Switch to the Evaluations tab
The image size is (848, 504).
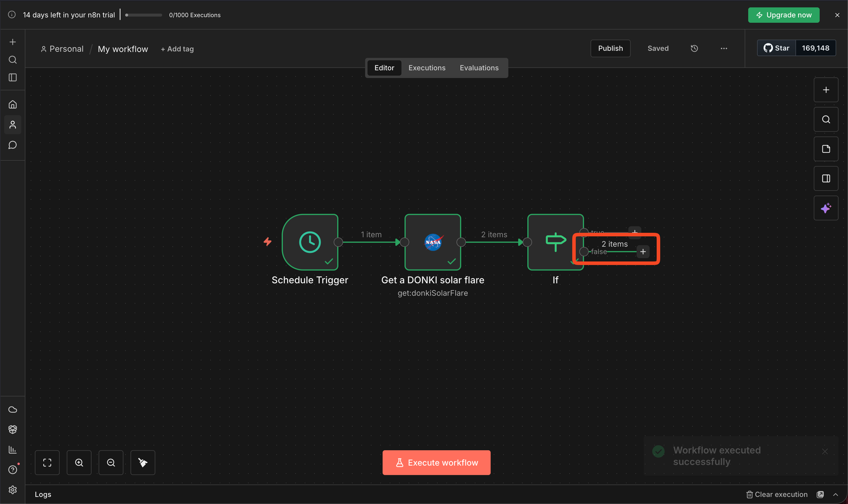[479, 68]
